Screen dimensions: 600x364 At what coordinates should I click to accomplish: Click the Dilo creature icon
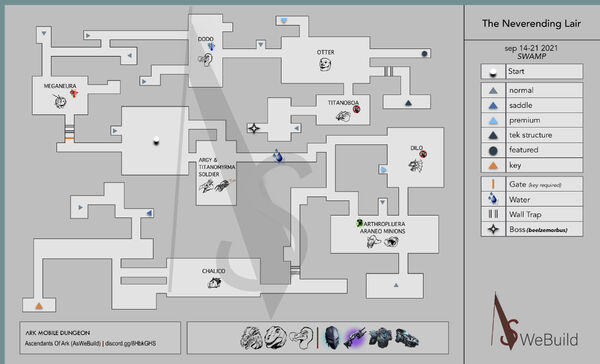[x=416, y=165]
